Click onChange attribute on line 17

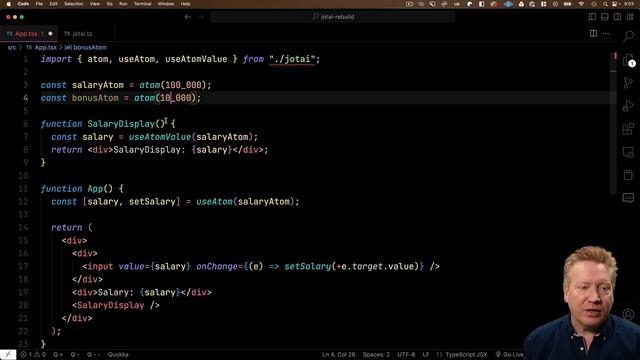(217, 267)
